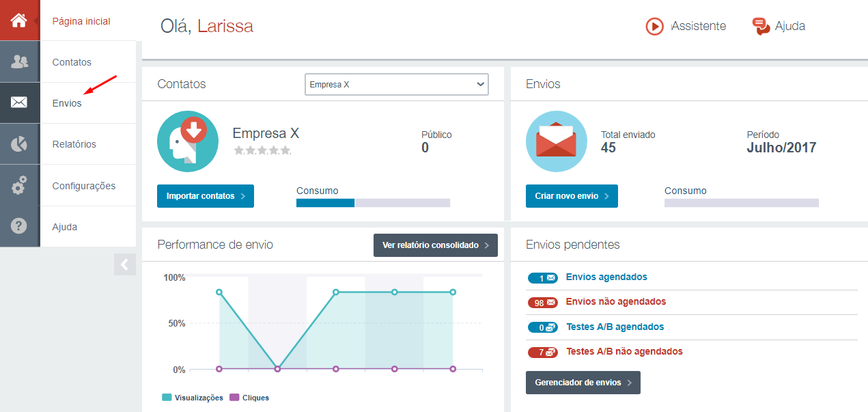Go to Relatórios menu item
The image size is (868, 412).
coord(74,144)
